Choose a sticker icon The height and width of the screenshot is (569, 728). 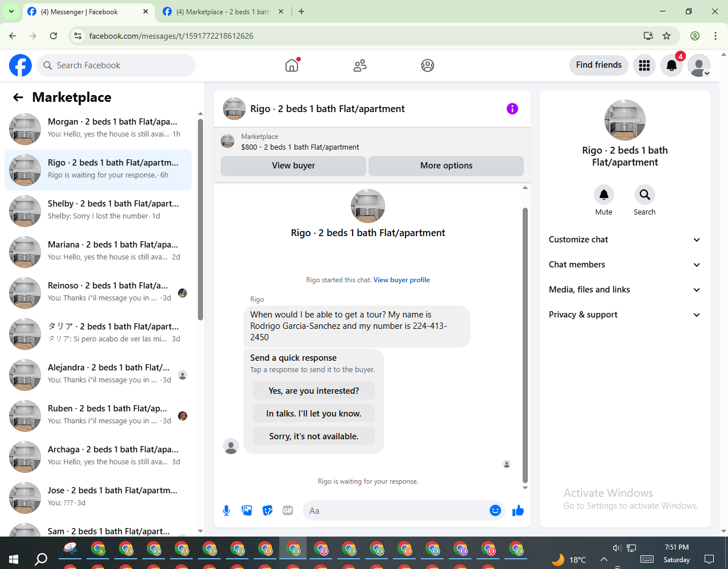(267, 510)
